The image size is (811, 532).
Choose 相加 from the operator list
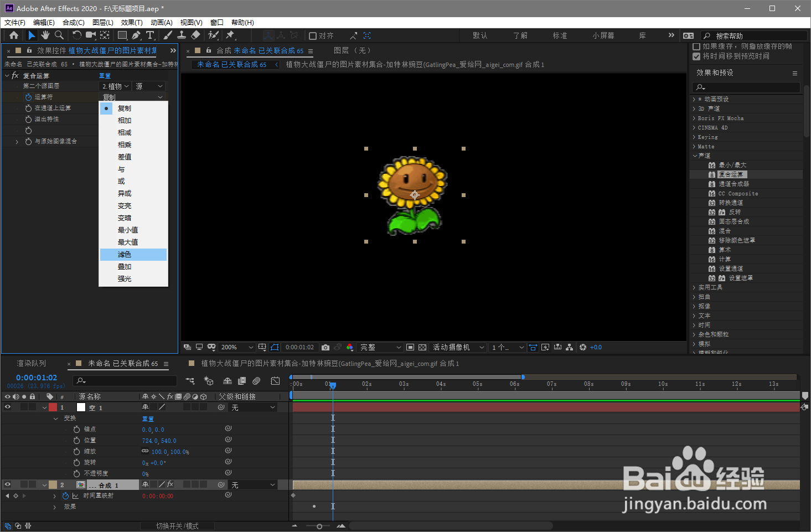(133, 121)
